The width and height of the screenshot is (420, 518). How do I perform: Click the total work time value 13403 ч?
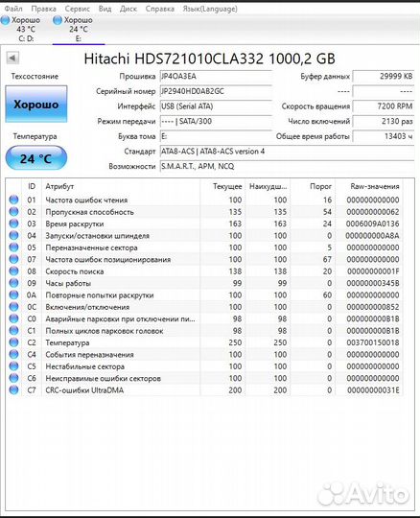[383, 136]
